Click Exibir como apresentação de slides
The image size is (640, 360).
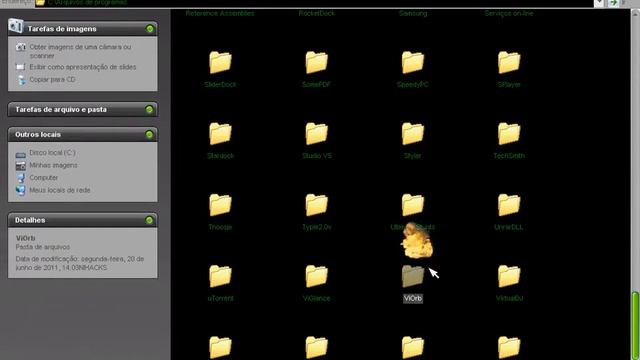(83, 67)
